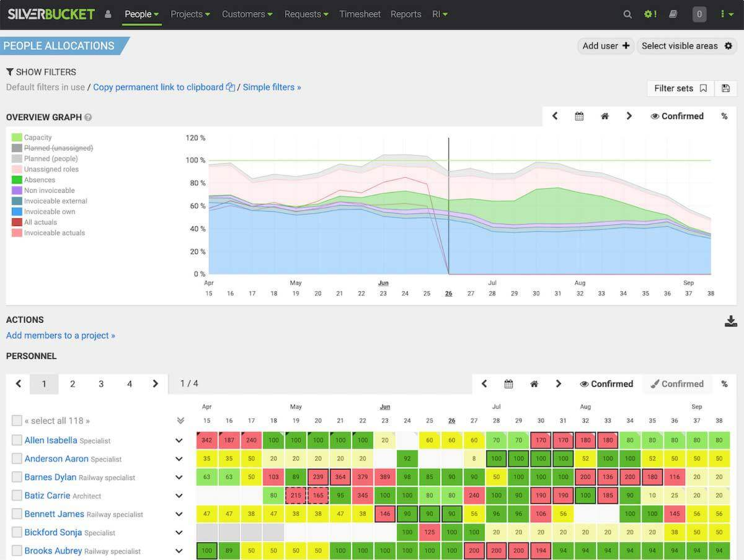Click the Absences green legend swatch
Viewport: 744px width, 560px height.
[17, 180]
